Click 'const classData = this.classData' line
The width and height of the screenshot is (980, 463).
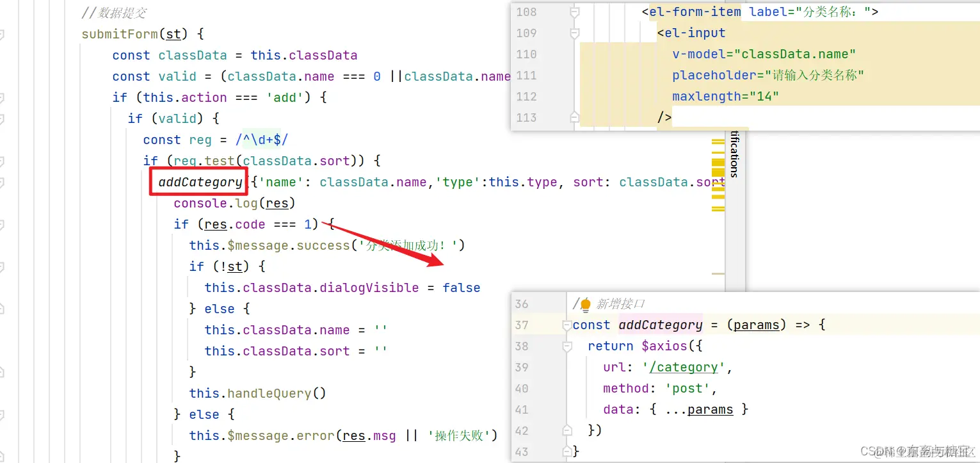pyautogui.click(x=235, y=55)
